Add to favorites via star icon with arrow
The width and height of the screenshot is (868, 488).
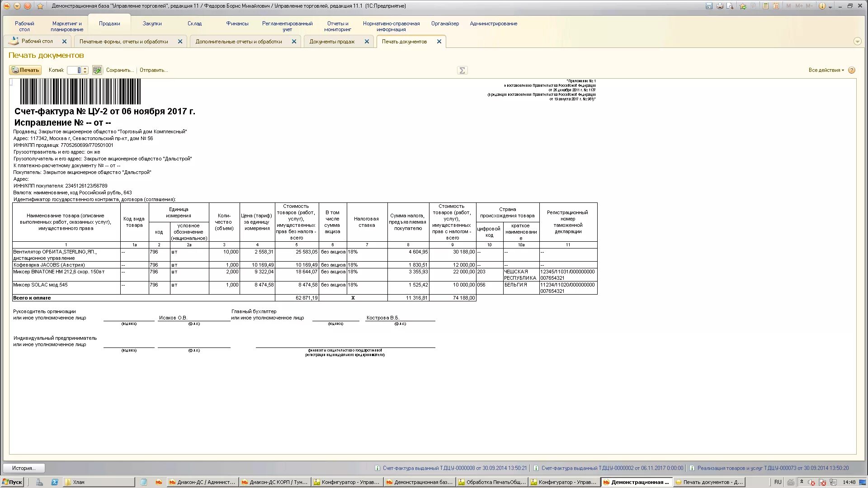point(743,6)
